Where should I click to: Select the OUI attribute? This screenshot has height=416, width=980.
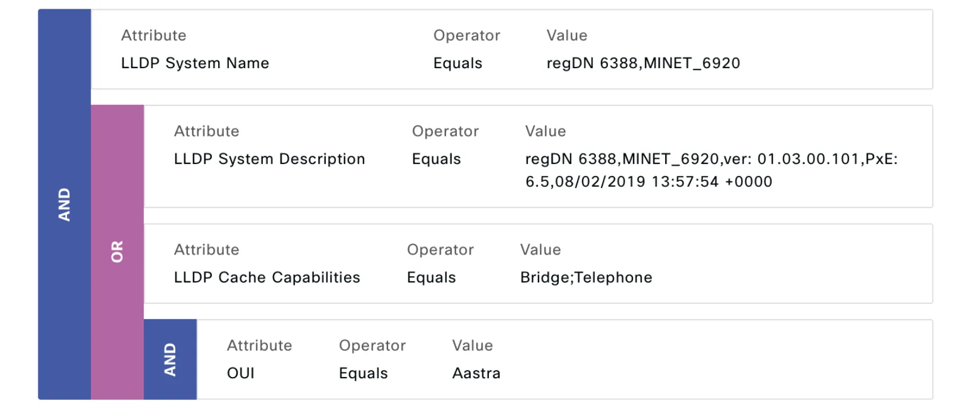(x=240, y=373)
